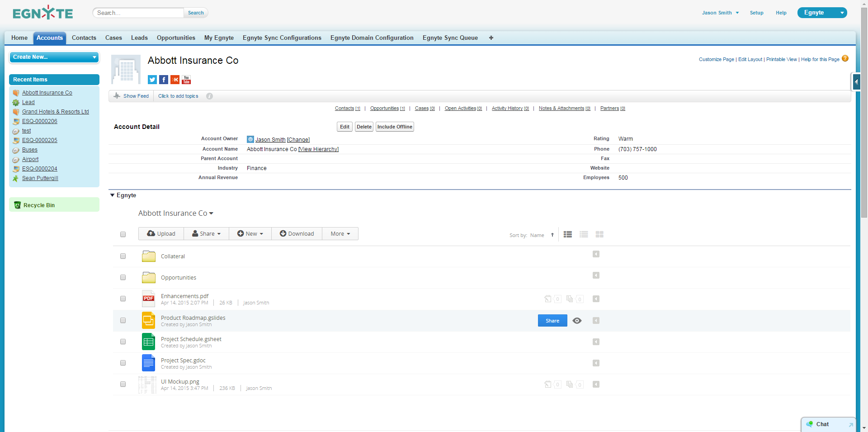Preview Product Roadmap.gslides with the eye icon
This screenshot has width=868, height=432.
577,320
